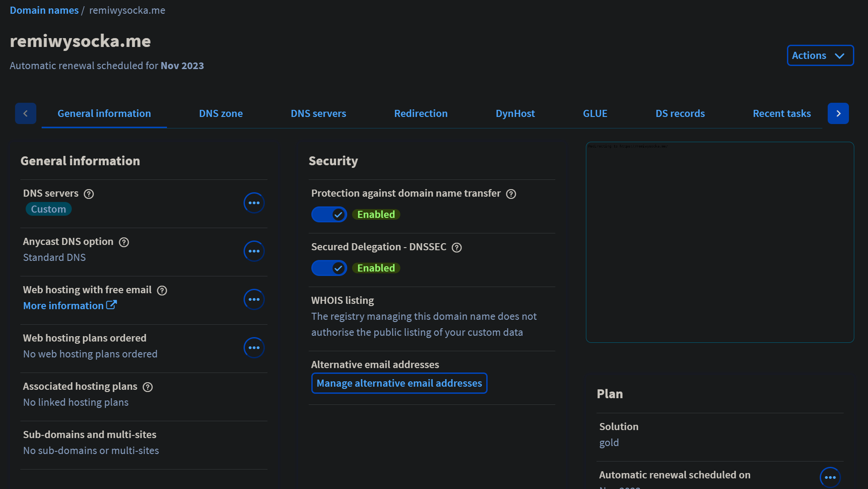Go back to Domain names breadcrumb
This screenshot has height=489, width=868.
tap(44, 10)
